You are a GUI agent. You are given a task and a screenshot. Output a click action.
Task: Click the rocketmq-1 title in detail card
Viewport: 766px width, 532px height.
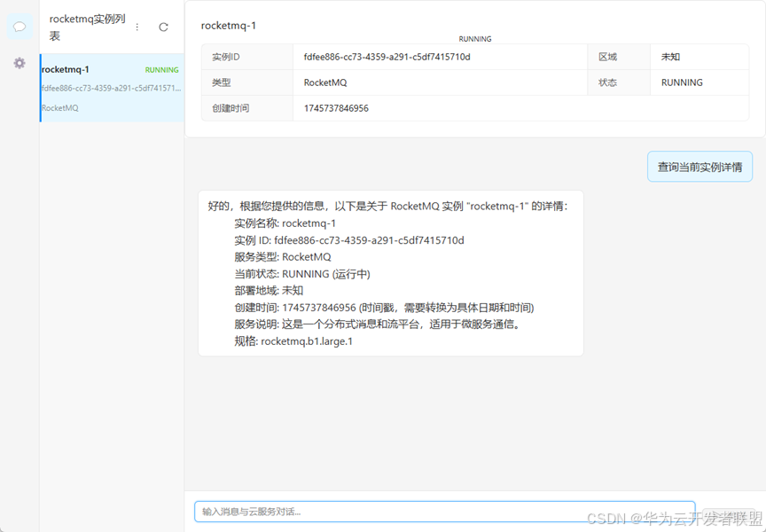(x=229, y=26)
